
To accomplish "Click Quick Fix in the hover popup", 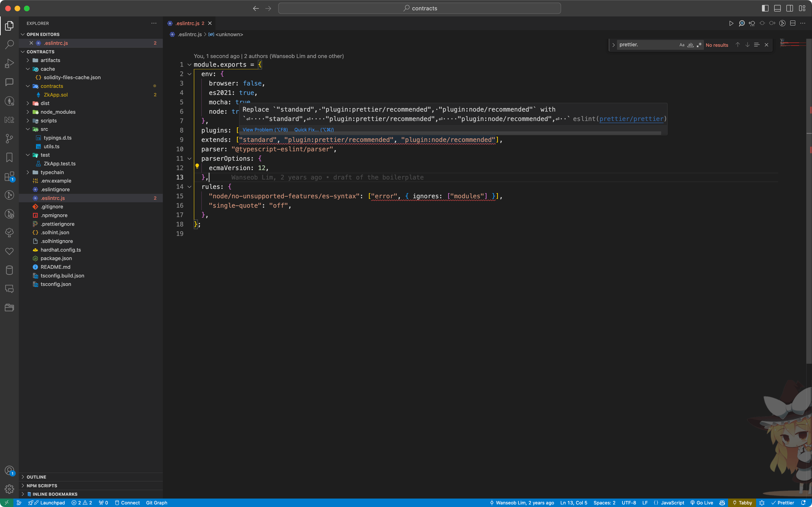I will (314, 130).
